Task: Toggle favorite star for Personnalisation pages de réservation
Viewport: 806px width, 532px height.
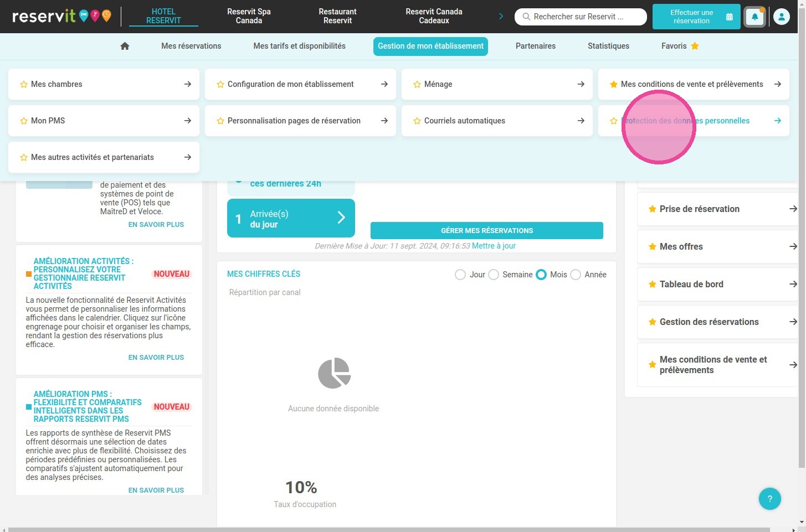Action: [220, 121]
